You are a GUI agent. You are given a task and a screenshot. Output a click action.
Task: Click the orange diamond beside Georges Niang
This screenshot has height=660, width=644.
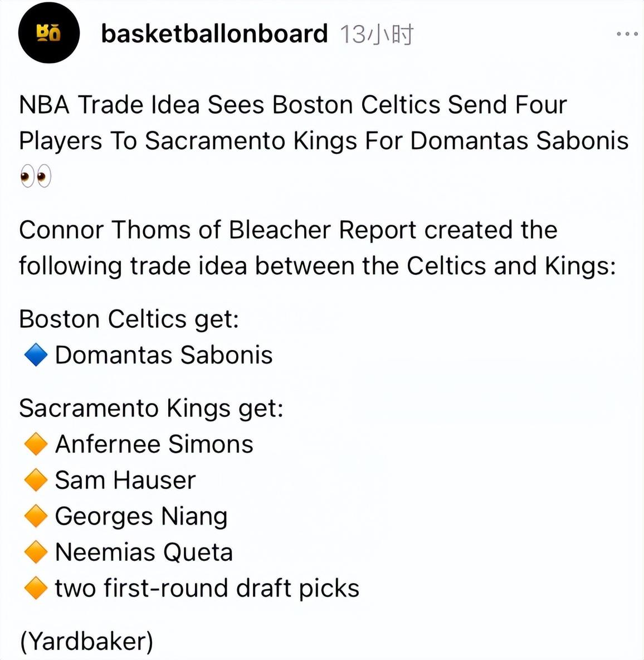coord(36,516)
